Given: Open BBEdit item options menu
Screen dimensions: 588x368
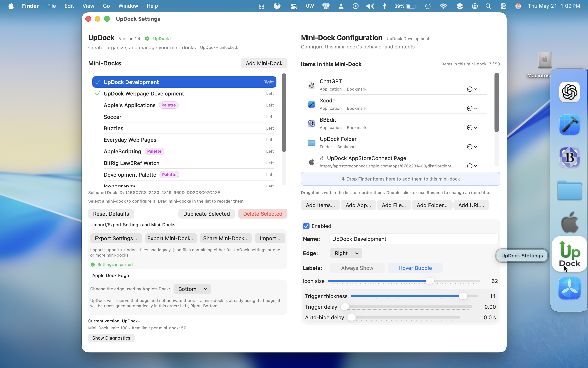Looking at the screenshot, I should (x=472, y=128).
